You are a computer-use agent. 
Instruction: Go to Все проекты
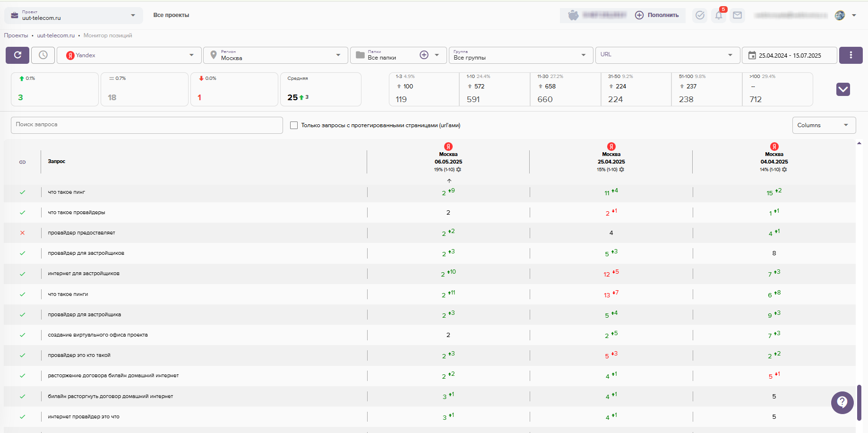[x=171, y=15]
